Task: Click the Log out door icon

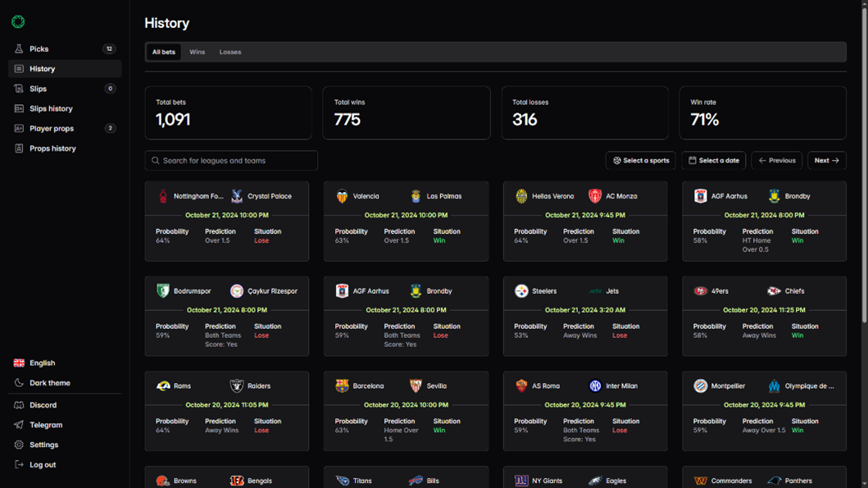Action: 19,465
